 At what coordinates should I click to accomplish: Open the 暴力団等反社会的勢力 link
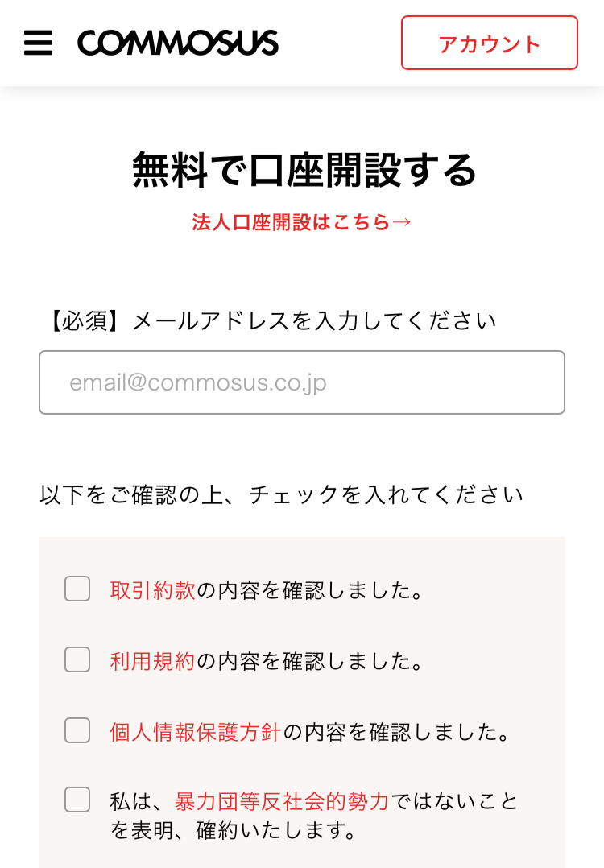point(282,801)
